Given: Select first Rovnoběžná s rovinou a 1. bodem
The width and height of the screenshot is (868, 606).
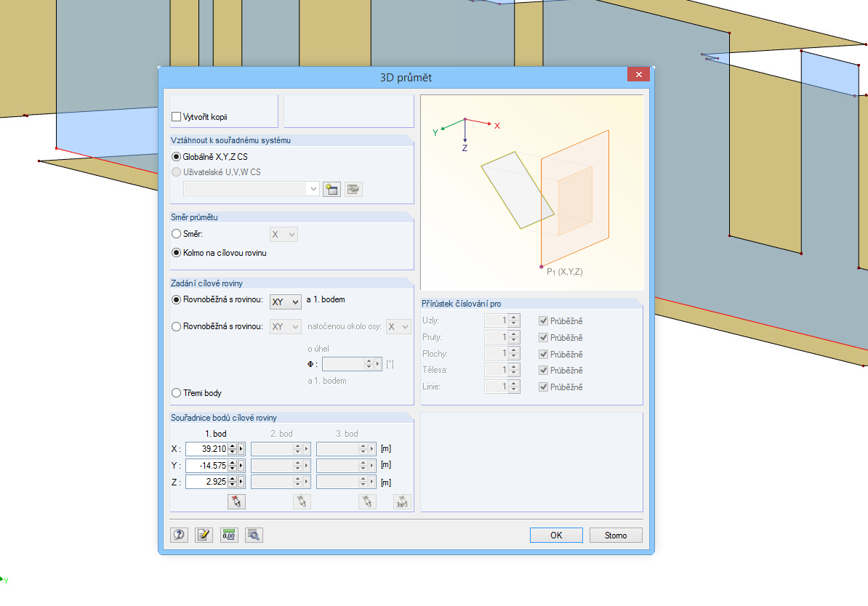Looking at the screenshot, I should click(x=176, y=299).
